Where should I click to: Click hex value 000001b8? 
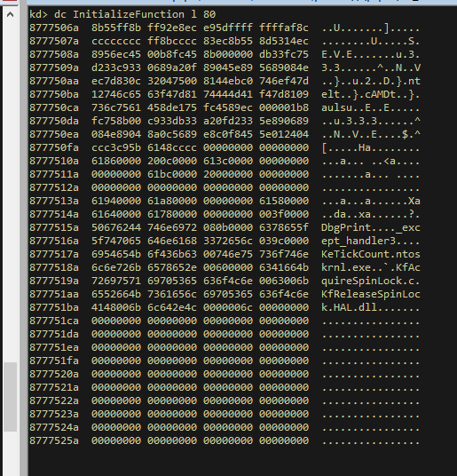tap(284, 107)
